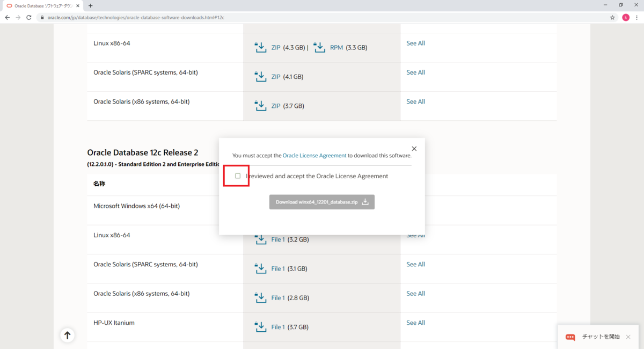Open the Chrome profile avatar

pos(625,17)
